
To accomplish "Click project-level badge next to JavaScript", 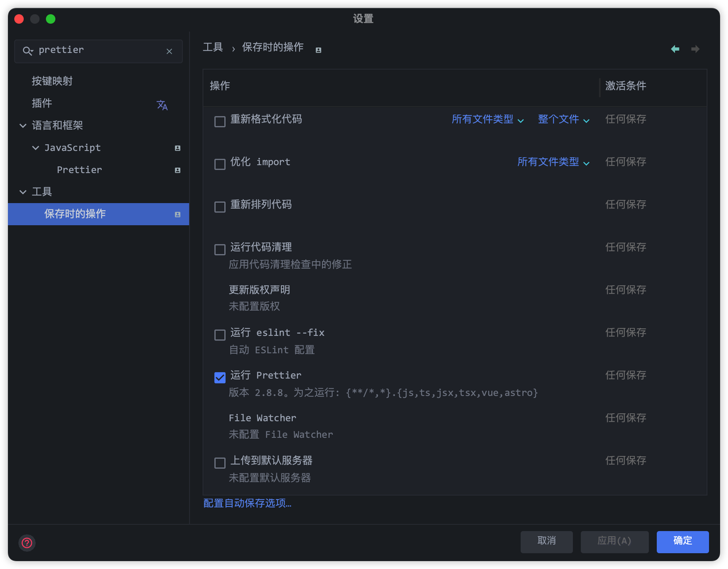I will click(x=177, y=148).
